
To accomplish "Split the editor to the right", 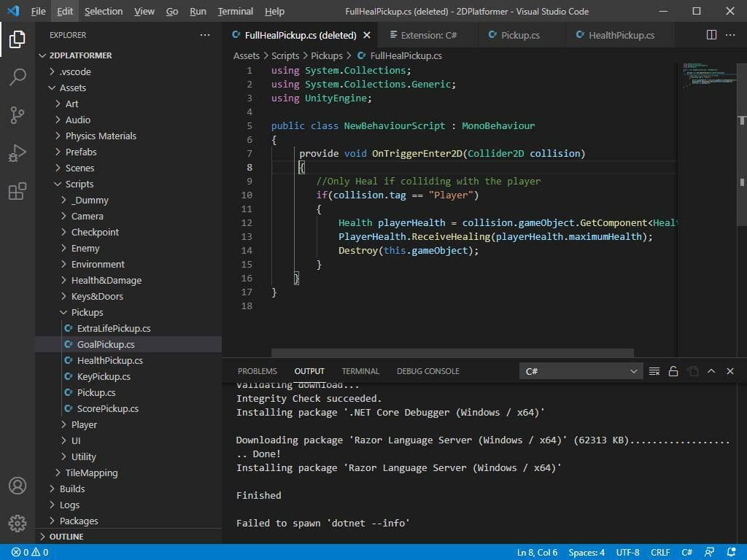I will pyautogui.click(x=711, y=35).
